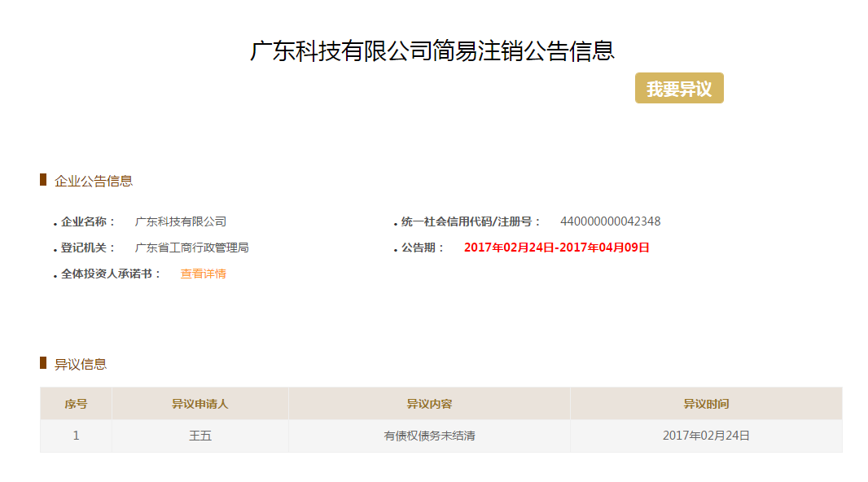Screen dimensions: 868x482
Task: Open the 查看详情 link for the commitment letter
Action: pos(203,274)
